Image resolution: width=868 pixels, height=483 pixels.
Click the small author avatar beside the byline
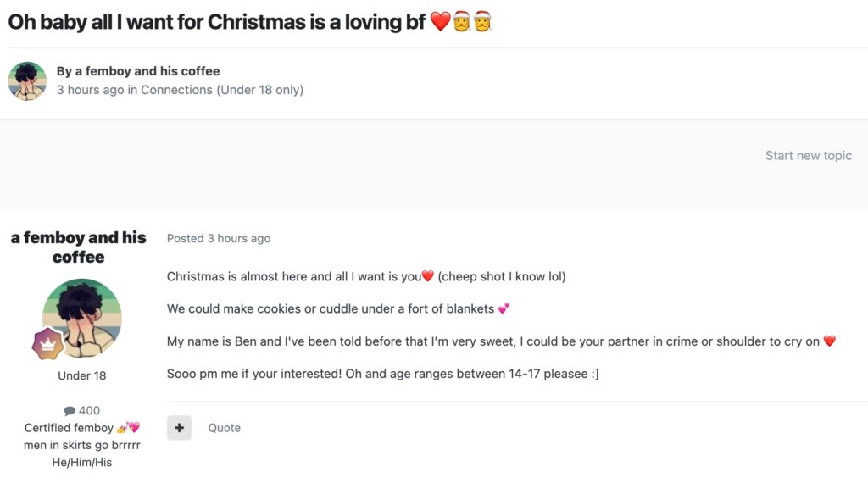point(27,81)
